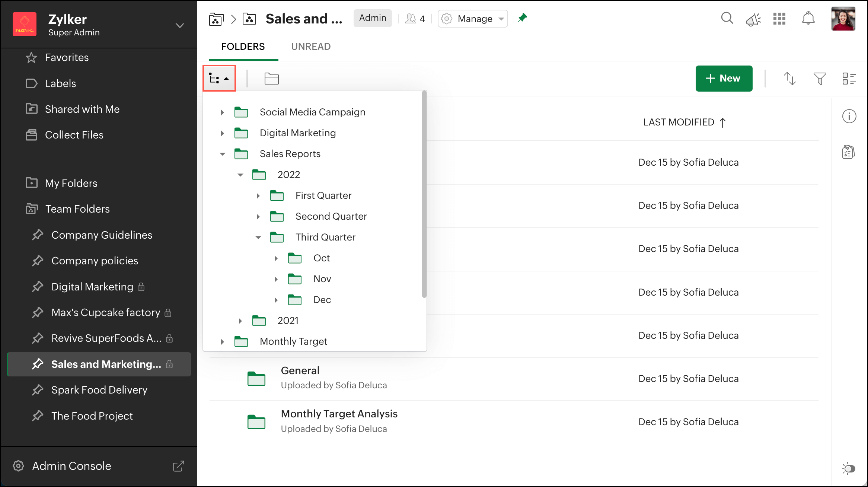Click the pin icon to pin workspace
Screen dimensions: 868x487
[x=523, y=18]
